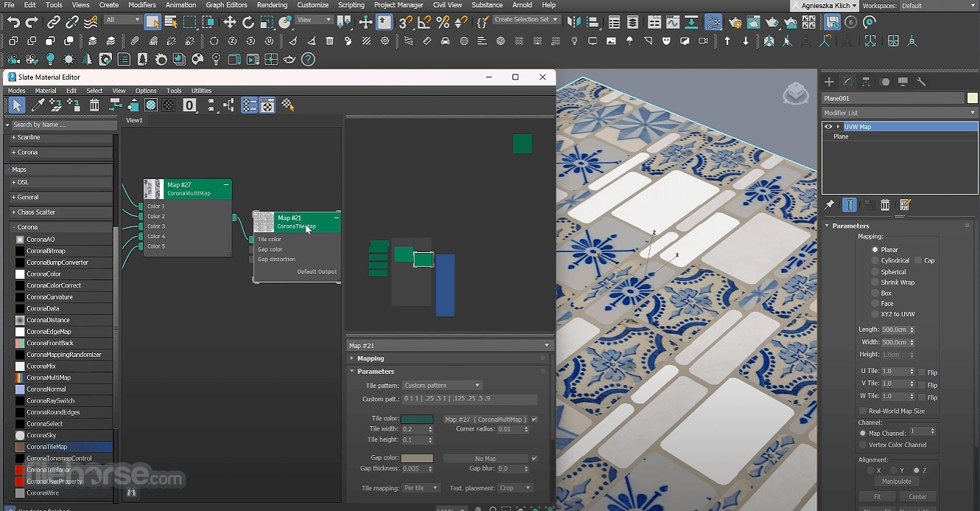
Task: Toggle Tile color map enable checkbox
Action: (534, 419)
